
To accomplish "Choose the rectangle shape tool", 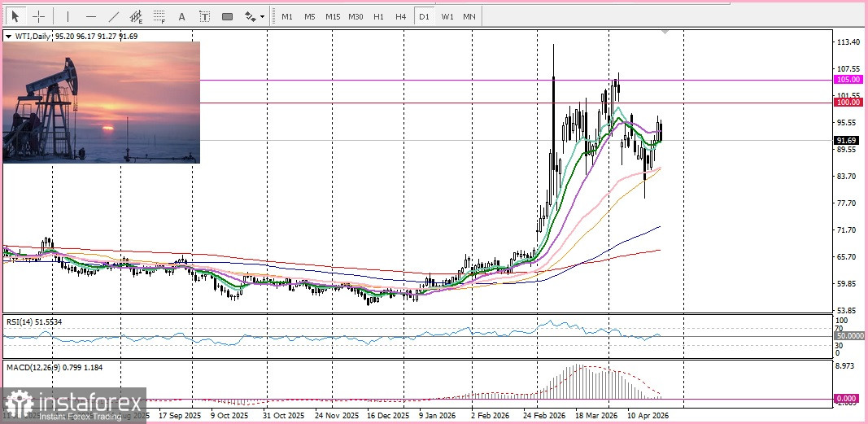I will coord(227,16).
